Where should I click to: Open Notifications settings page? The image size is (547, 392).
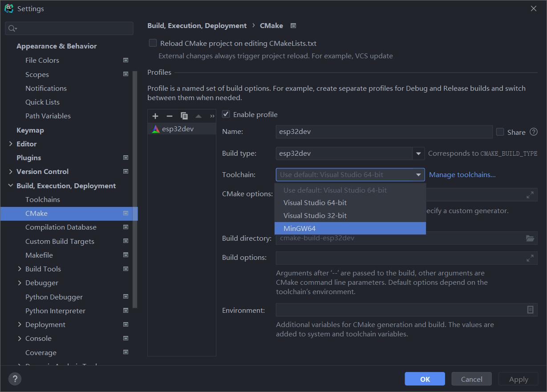(x=46, y=88)
